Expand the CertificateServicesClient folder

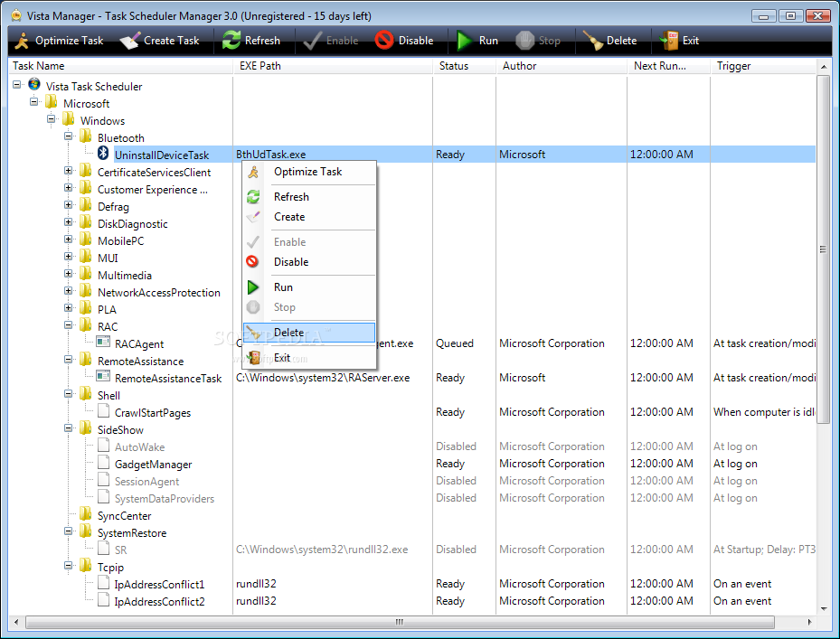[x=69, y=170]
